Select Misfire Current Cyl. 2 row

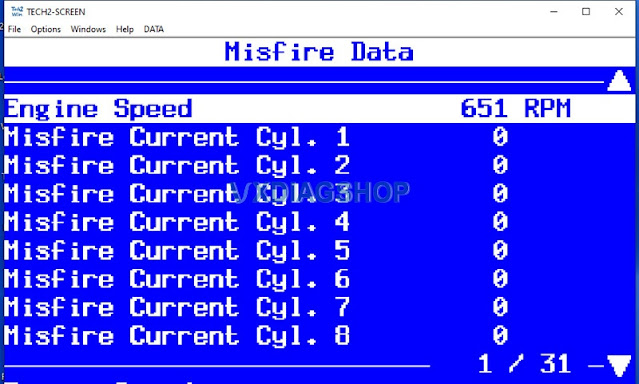[320, 166]
